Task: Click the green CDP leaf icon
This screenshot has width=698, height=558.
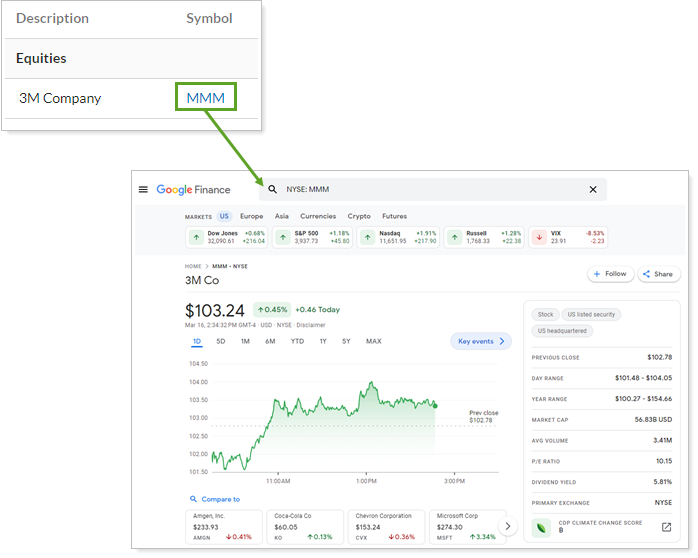Action: (540, 527)
